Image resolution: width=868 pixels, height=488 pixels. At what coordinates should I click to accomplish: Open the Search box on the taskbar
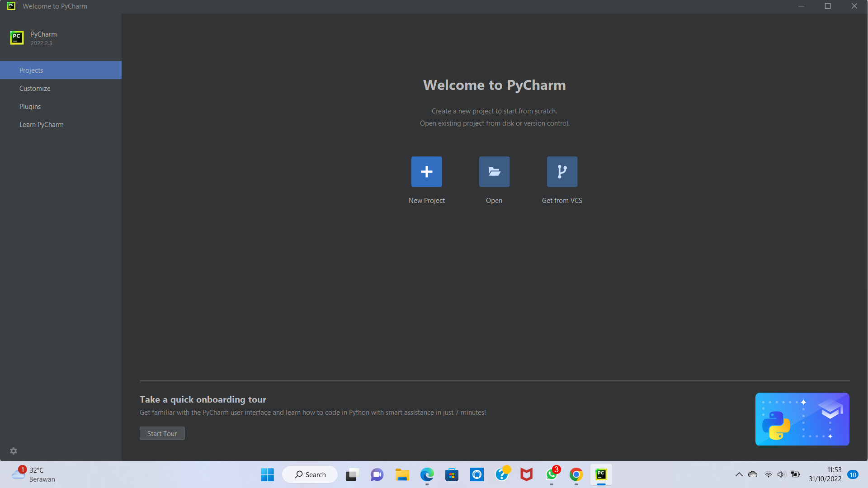pos(309,474)
